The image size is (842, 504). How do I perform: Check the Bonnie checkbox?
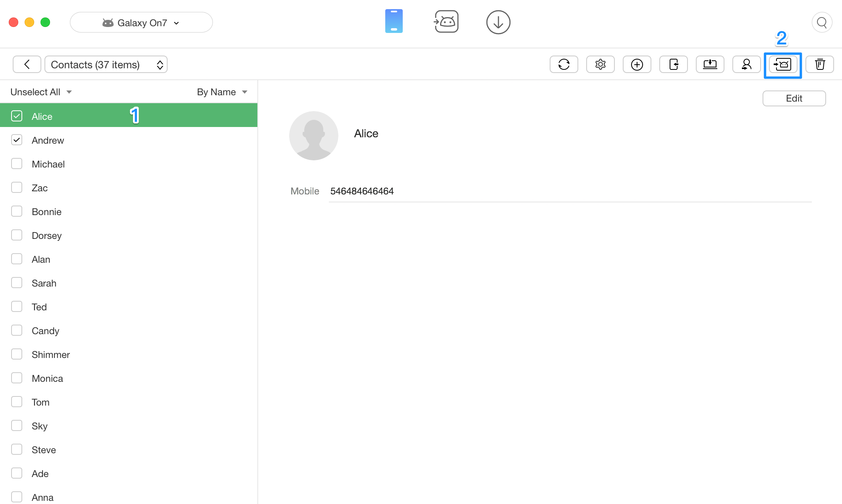[17, 211]
